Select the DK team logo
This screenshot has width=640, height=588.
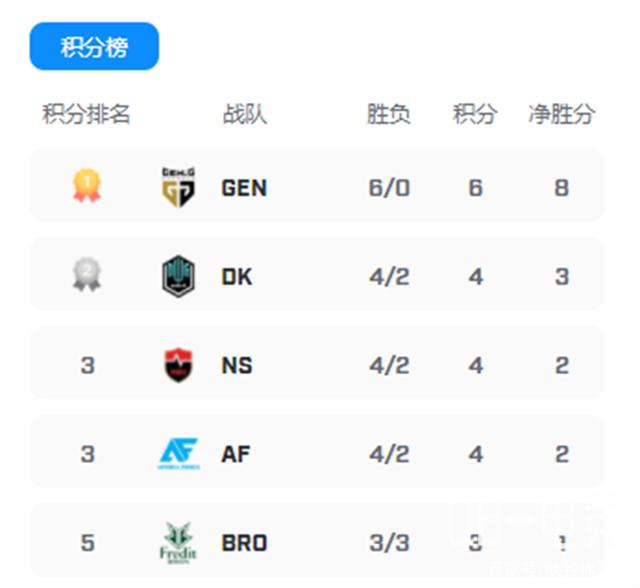(x=178, y=276)
